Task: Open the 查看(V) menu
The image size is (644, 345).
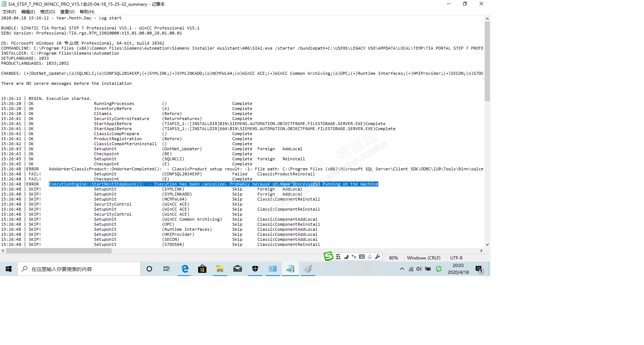Action: [x=67, y=12]
